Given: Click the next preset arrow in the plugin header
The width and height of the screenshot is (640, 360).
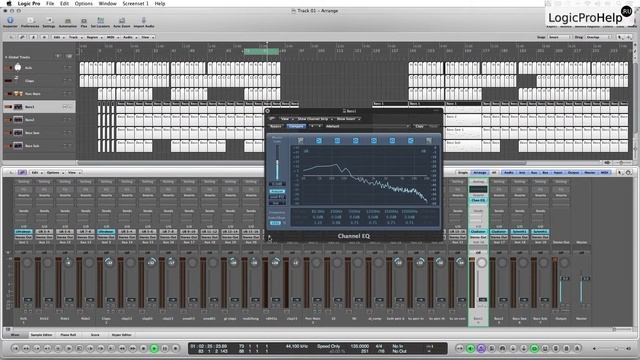Looking at the screenshot, I should click(x=319, y=126).
